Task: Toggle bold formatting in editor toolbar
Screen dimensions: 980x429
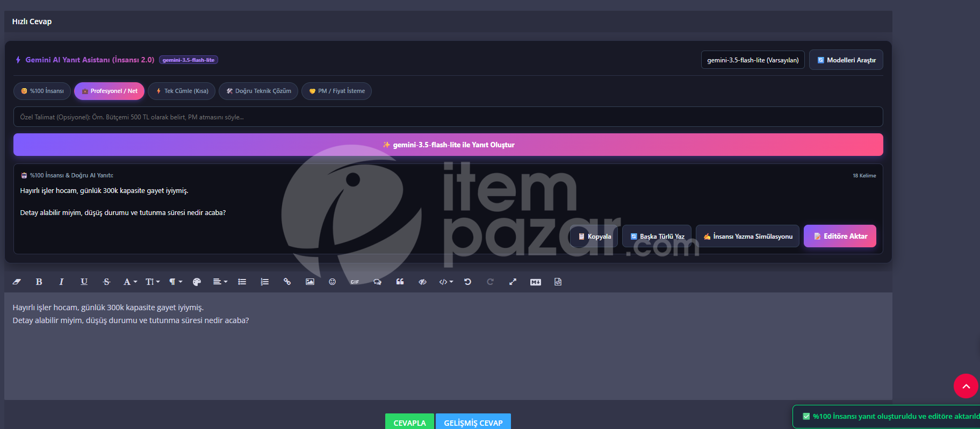Action: point(39,282)
